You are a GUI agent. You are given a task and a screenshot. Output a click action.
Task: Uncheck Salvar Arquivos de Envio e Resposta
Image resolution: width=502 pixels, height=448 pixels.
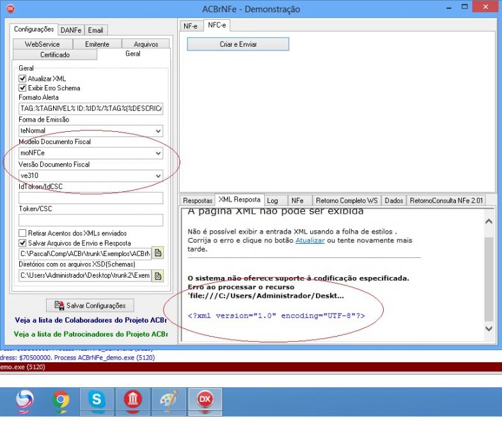point(22,243)
